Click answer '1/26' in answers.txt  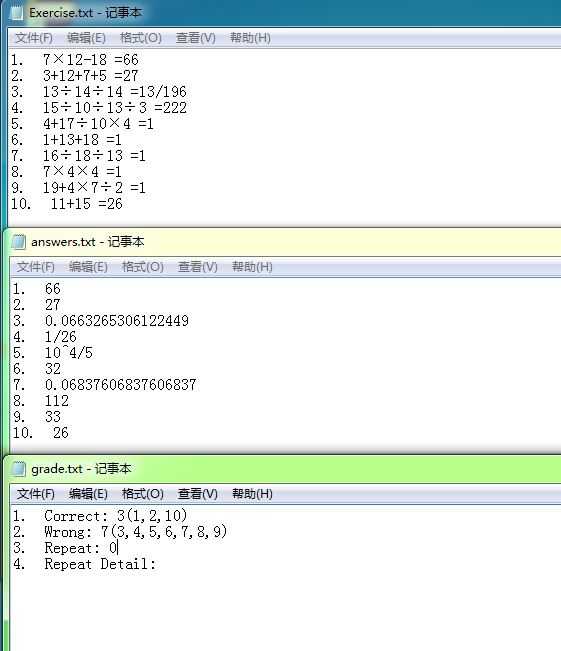pyautogui.click(x=61, y=337)
